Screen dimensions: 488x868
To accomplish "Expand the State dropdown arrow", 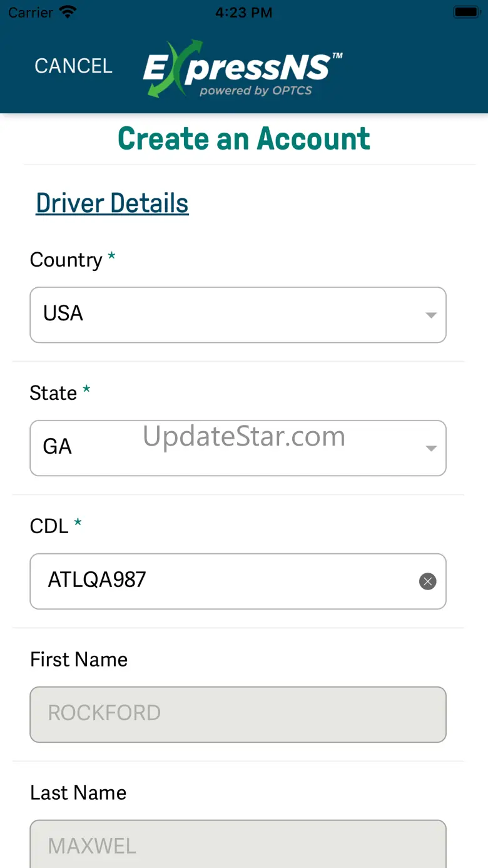I will tap(430, 448).
